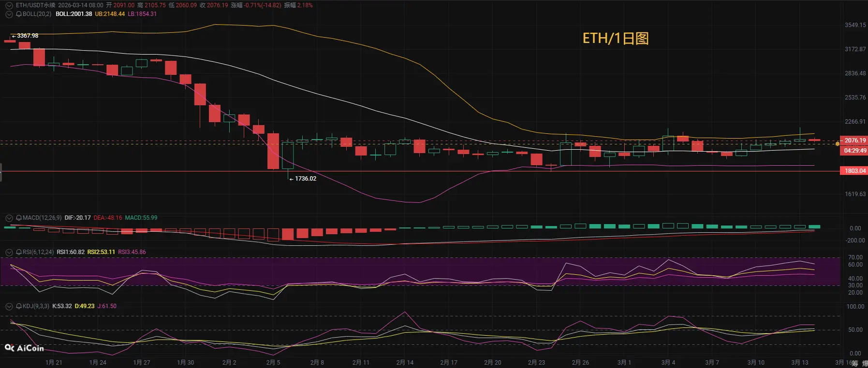This screenshot has height=368, width=868.
Task: Open the 筹 chip distribution button
Action: click(855, 363)
